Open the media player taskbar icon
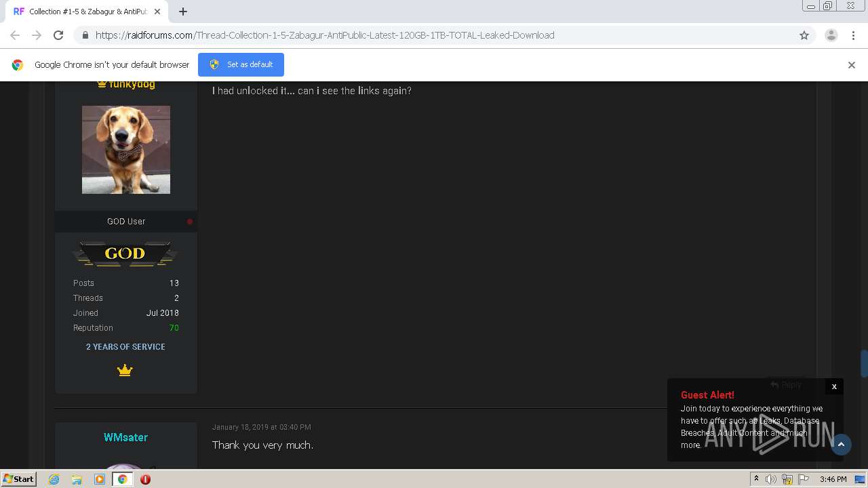The height and width of the screenshot is (488, 868). pyautogui.click(x=100, y=479)
